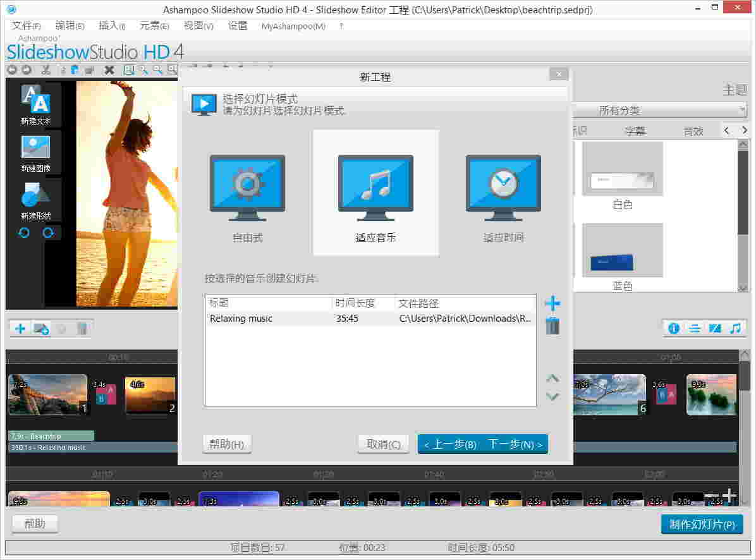Open the 文件(F) menu
Screen dimensions: 756x560
(x=25, y=26)
